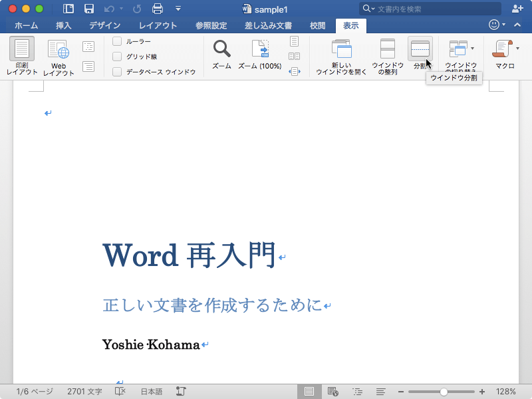Open the Zoom magnifier dialog
The height and width of the screenshot is (399, 532).
tap(221, 50)
